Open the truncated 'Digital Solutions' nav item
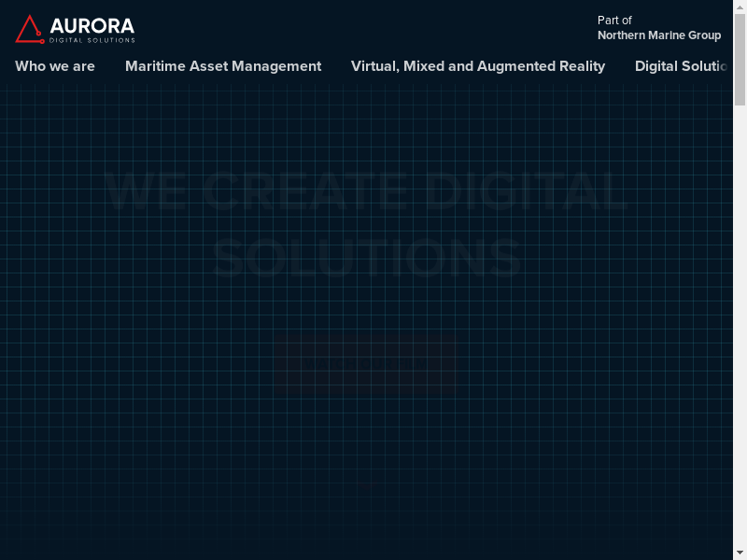 [x=682, y=66]
